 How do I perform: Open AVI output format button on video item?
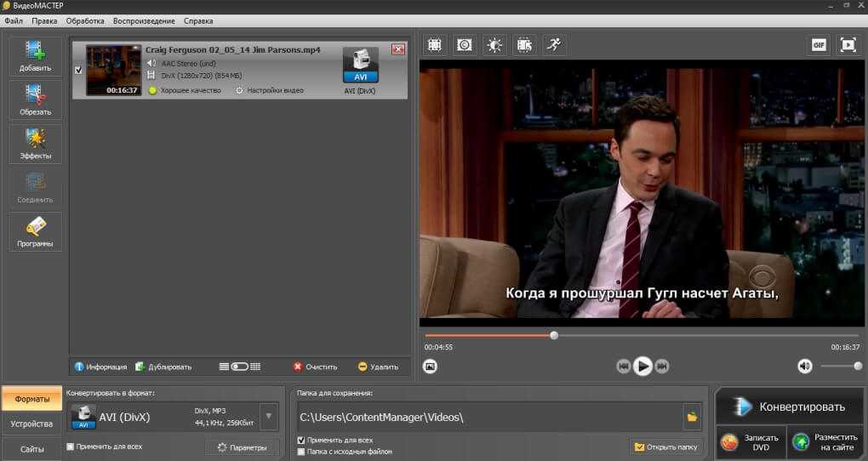(360, 66)
